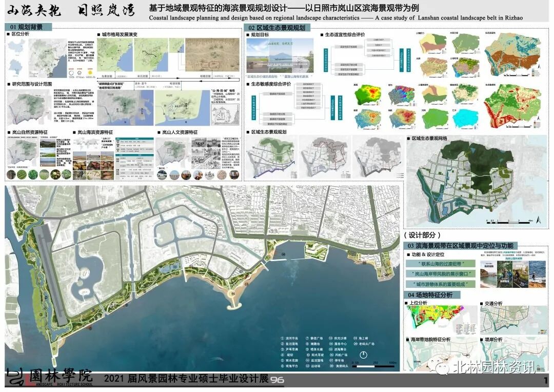Viewport: 554px width, 392px height.
Task: Open the large brown-and-teal ecological suitability map
Action: pyautogui.click(x=512, y=55)
